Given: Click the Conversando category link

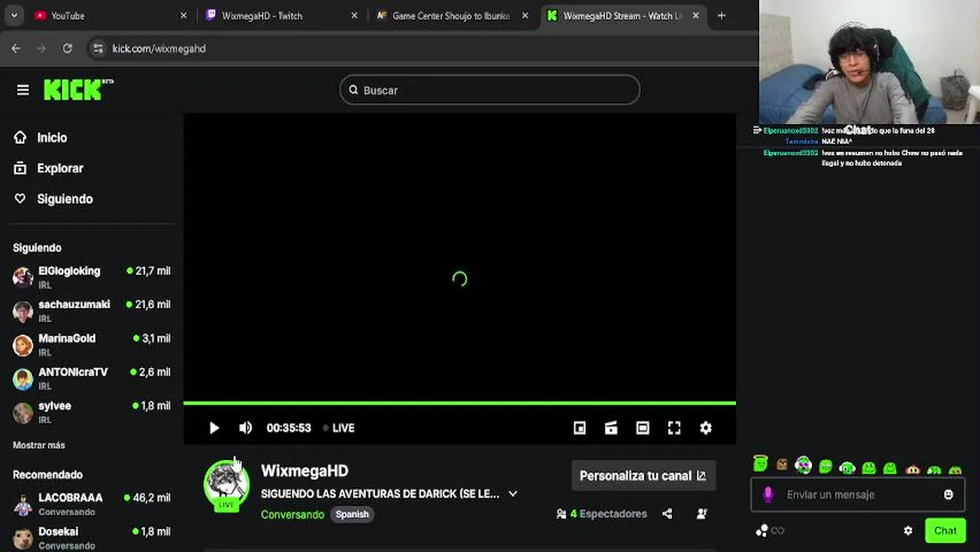Looking at the screenshot, I should (292, 514).
